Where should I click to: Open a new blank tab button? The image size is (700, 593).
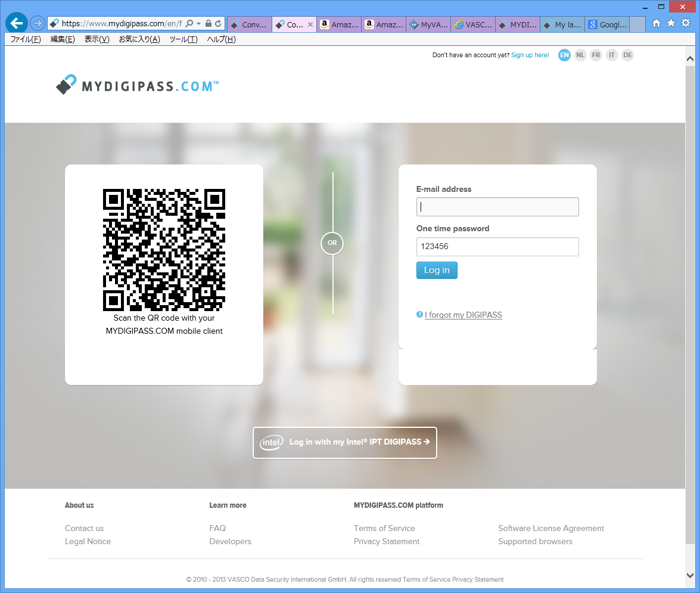click(x=637, y=24)
